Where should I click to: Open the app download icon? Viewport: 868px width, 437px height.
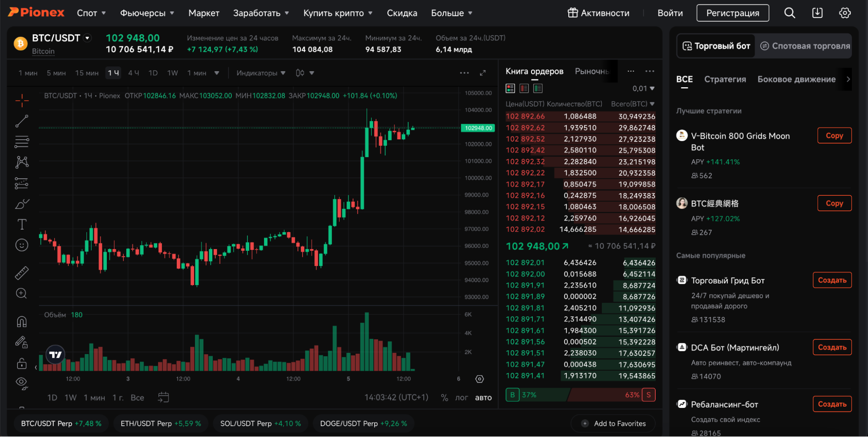pos(817,13)
